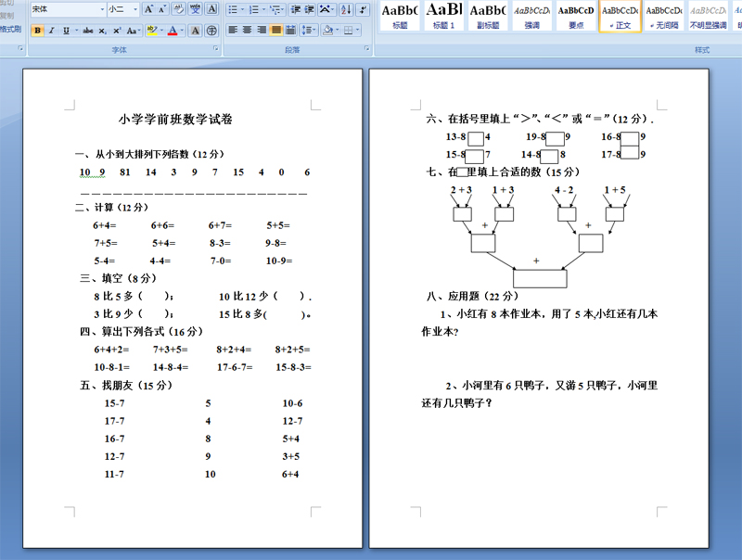
Task: Click the empty comparison box after 13-8
Action: pyautogui.click(x=476, y=138)
